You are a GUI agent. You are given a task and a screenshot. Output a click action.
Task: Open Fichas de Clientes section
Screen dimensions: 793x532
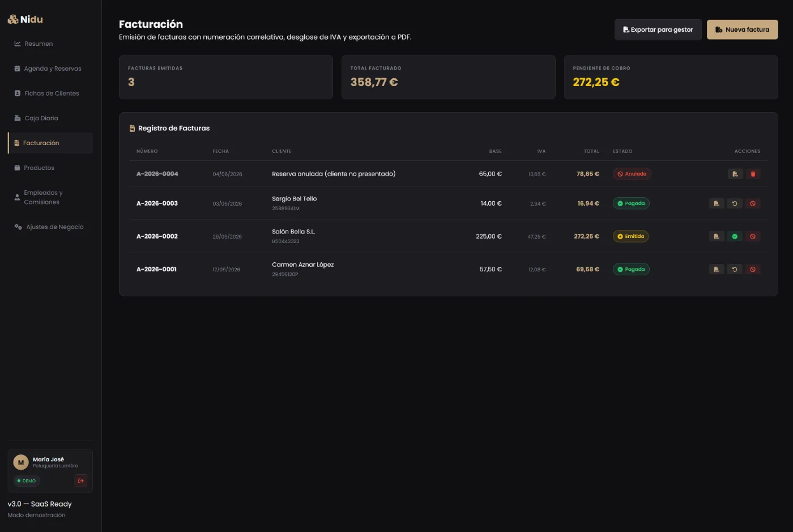[x=50, y=93]
